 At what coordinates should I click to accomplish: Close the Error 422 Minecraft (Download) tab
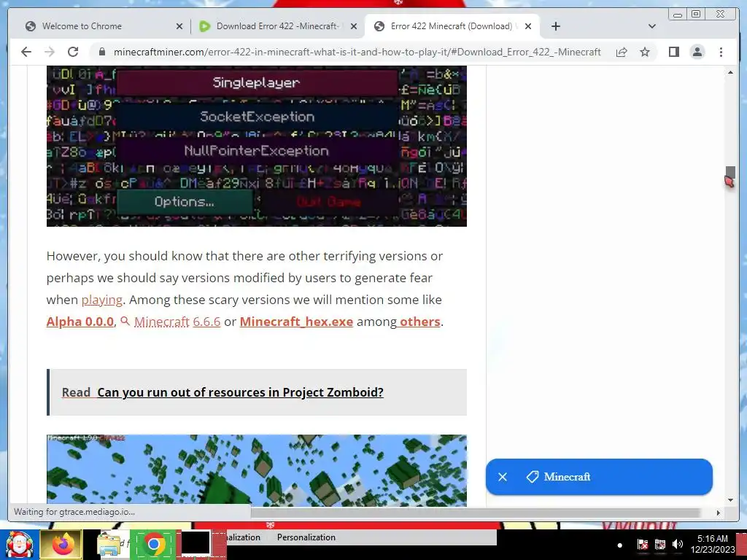click(x=528, y=26)
